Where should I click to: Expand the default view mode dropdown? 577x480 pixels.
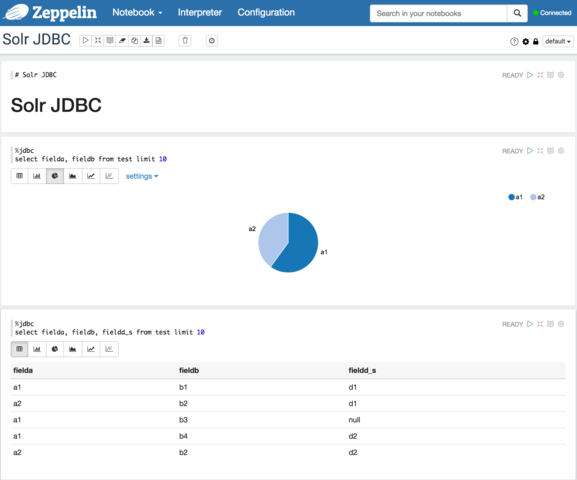tap(558, 41)
